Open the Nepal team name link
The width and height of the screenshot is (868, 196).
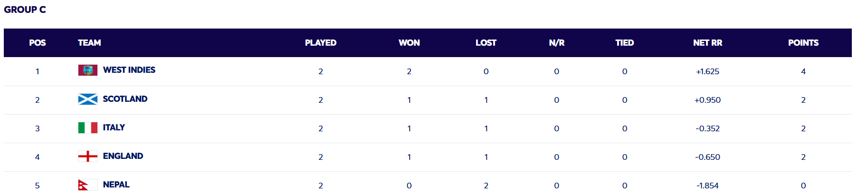tap(116, 185)
